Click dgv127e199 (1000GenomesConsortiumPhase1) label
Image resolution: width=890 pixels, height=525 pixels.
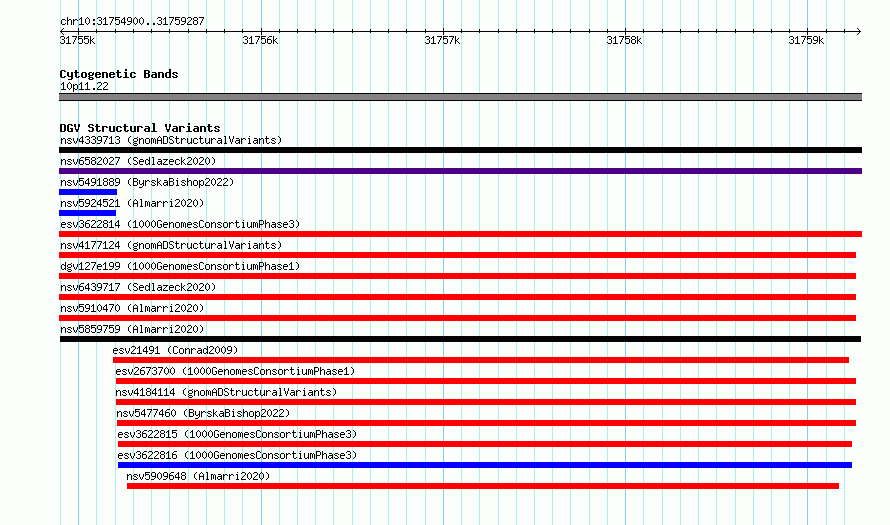coord(180,266)
